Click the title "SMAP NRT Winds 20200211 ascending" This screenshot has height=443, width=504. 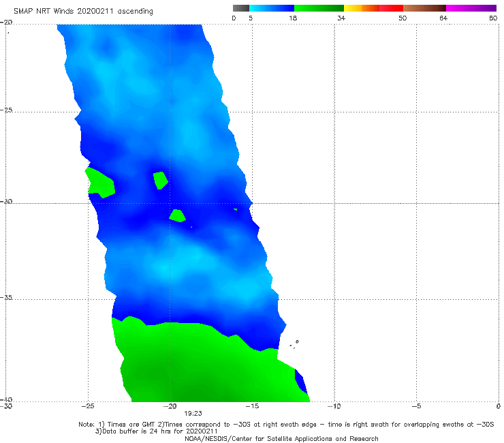pyautogui.click(x=83, y=12)
